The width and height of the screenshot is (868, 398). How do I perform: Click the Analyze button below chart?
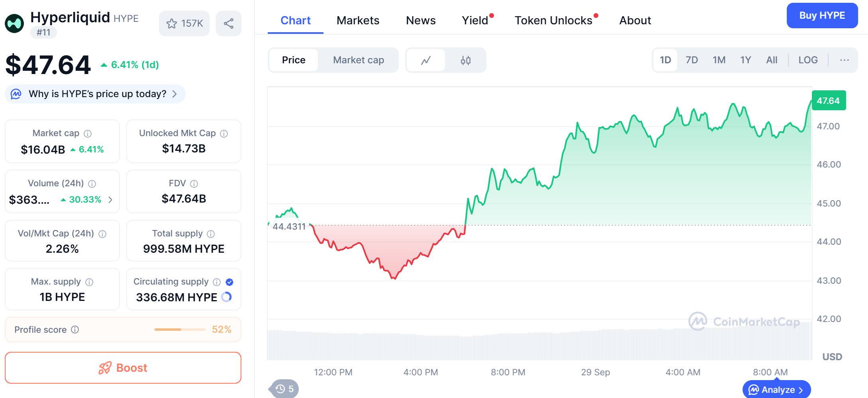[x=776, y=390]
